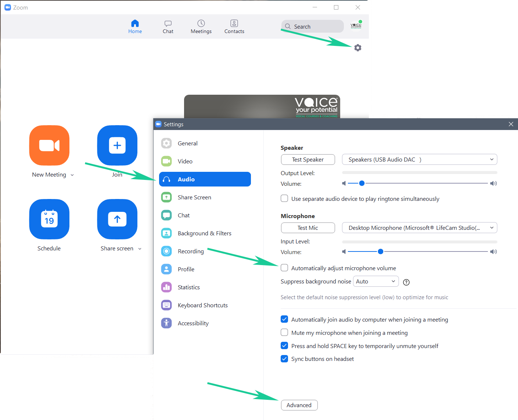
Task: Click the Statistics bar chart icon
Action: pyautogui.click(x=166, y=287)
